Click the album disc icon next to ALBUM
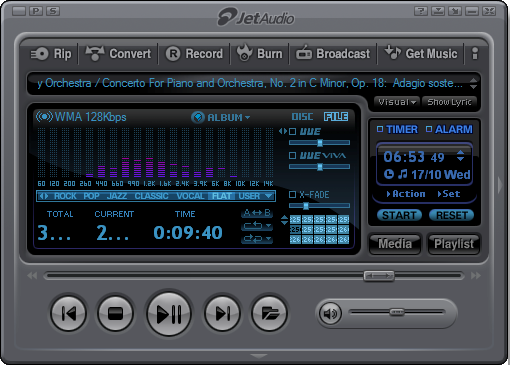Image resolution: width=510 pixels, height=365 pixels. 197,117
